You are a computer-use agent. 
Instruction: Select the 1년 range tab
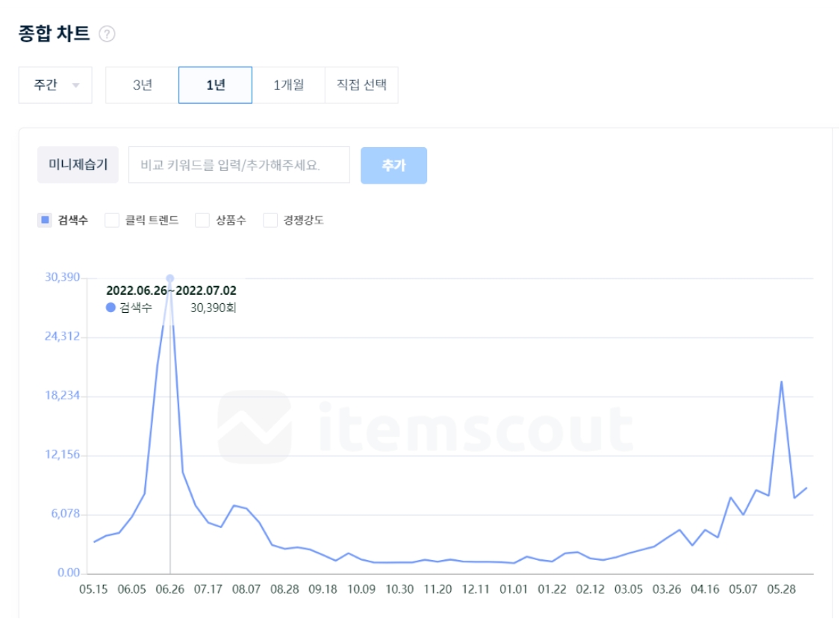(215, 85)
